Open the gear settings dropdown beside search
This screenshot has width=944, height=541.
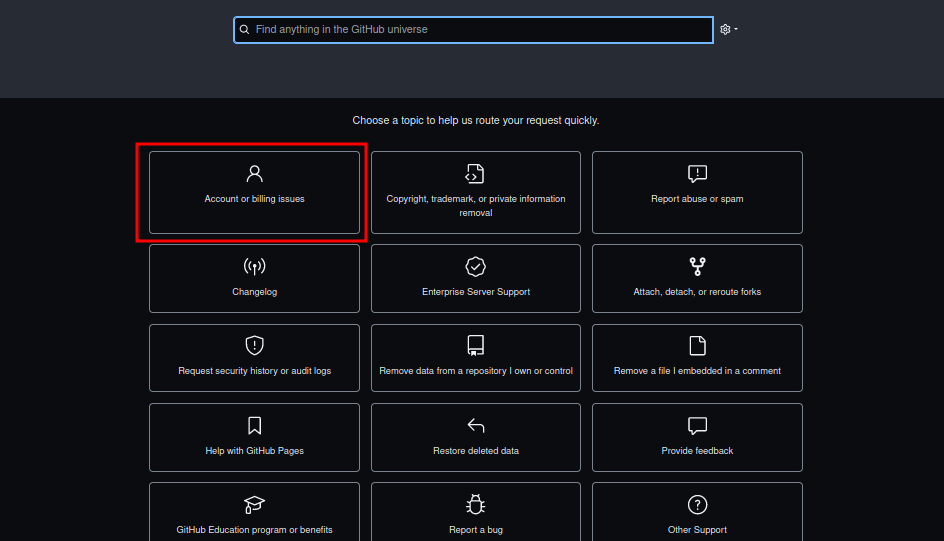[728, 29]
